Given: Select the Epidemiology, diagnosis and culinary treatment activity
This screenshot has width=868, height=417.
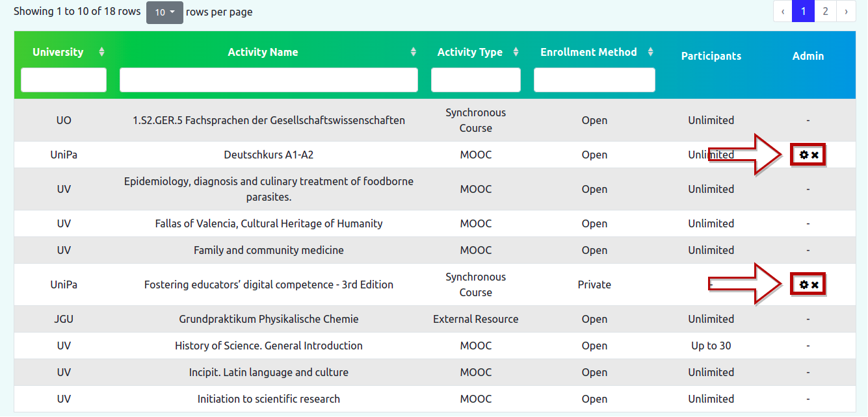Looking at the screenshot, I should tap(269, 189).
